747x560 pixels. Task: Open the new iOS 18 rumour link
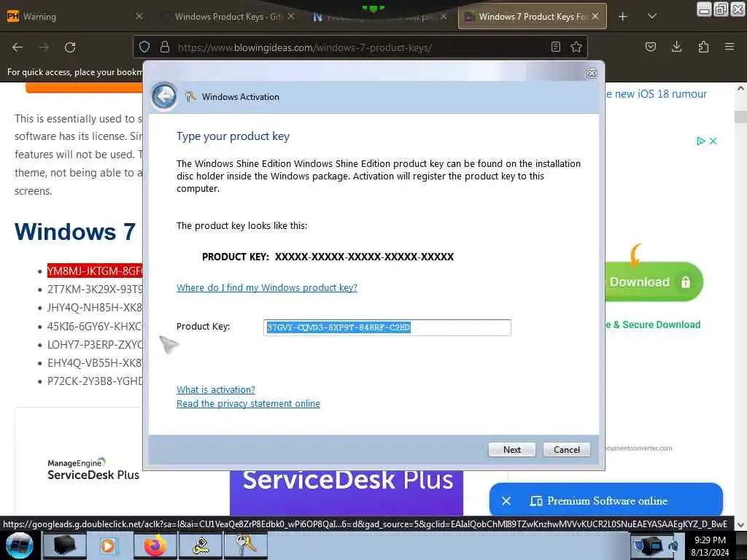656,94
